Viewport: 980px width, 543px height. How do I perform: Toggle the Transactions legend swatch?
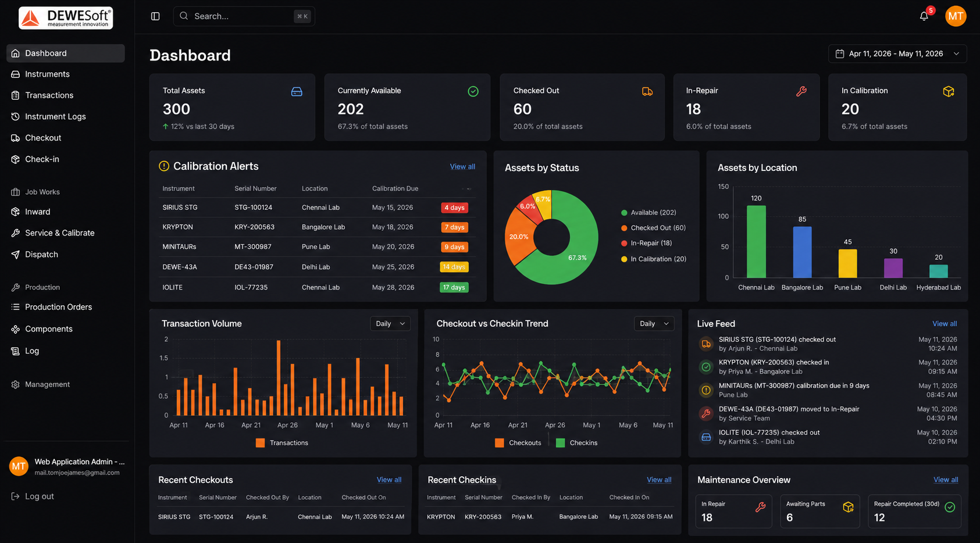[x=260, y=443]
